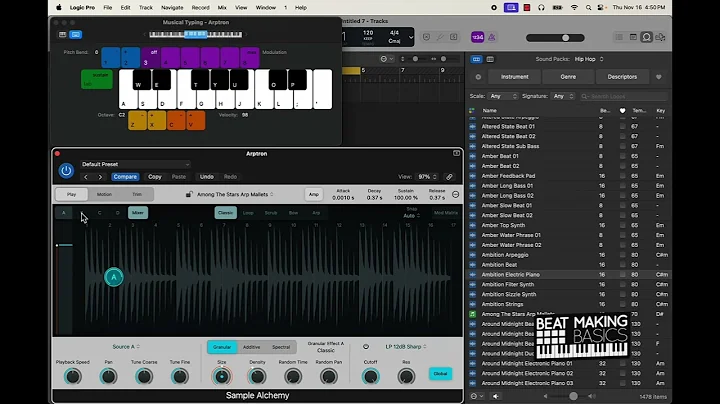Activate the sustain key in Musical Typing
Image resolution: width=720 pixels, height=404 pixels.
[x=97, y=79]
